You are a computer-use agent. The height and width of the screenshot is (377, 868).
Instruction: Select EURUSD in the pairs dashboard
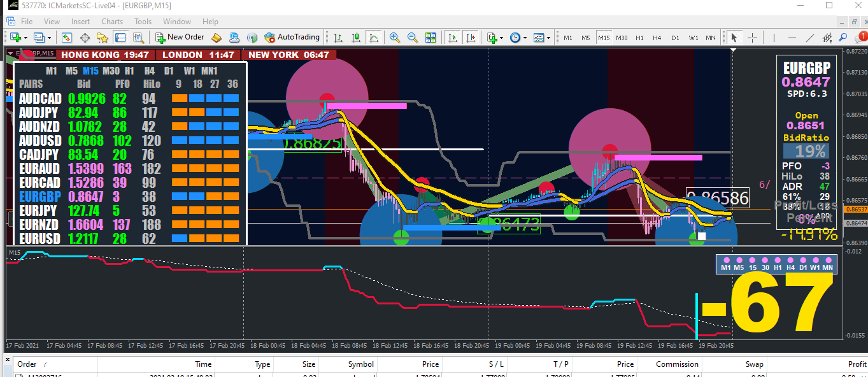point(39,239)
